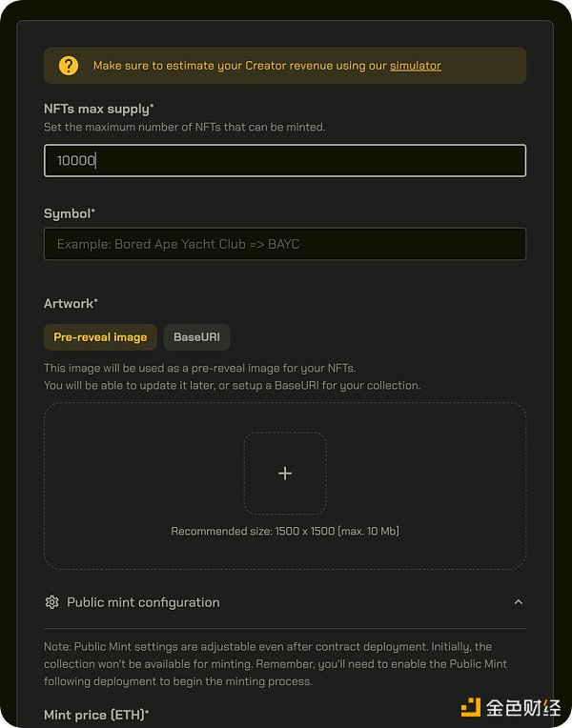Image resolution: width=572 pixels, height=728 pixels.
Task: Collapse the section using the chevron arrow
Action: pos(519,602)
